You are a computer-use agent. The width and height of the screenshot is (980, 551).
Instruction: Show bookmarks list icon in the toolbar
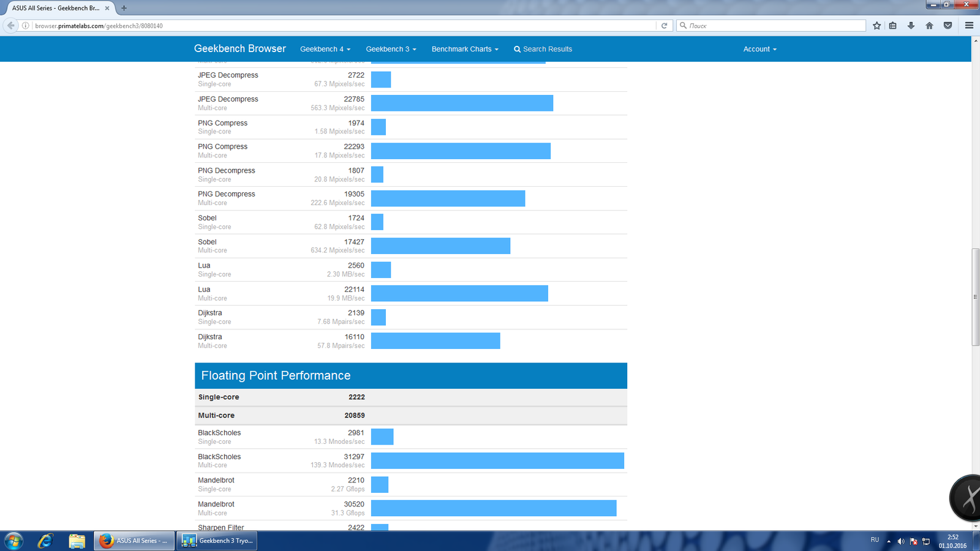pyautogui.click(x=893, y=26)
